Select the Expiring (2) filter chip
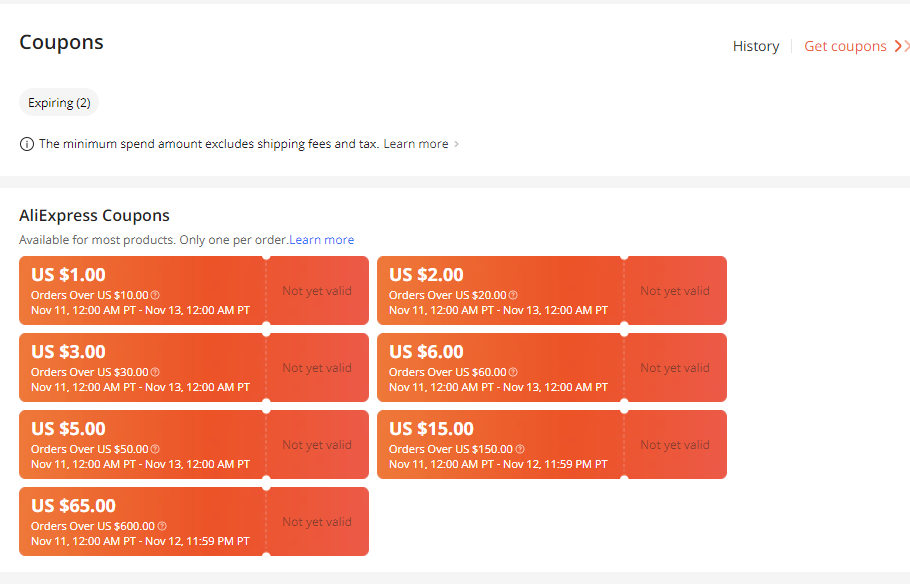Viewport: 910px width, 586px height. tap(59, 103)
